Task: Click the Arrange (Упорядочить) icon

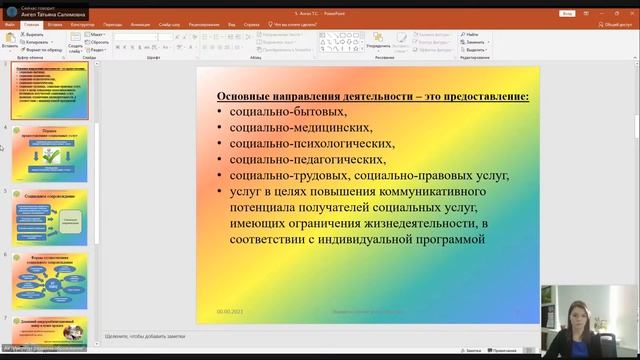Action: 378,38
